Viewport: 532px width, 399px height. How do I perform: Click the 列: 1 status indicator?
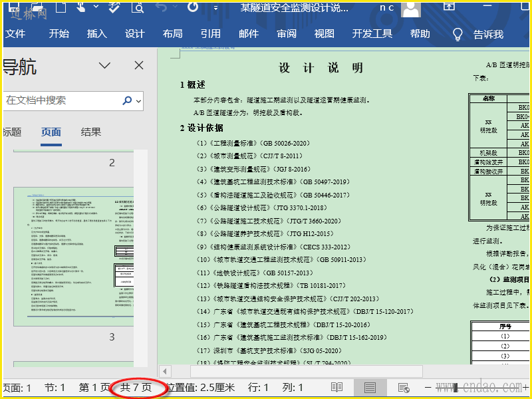[x=293, y=388]
